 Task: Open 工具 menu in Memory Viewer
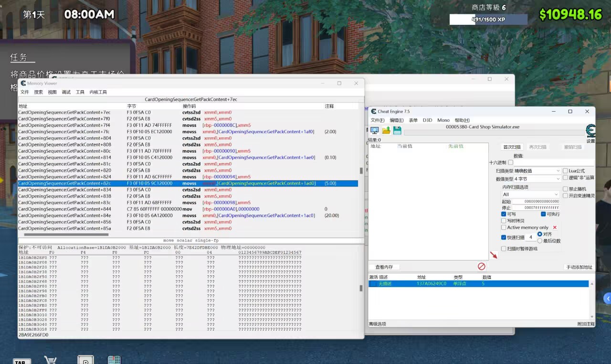[x=80, y=92]
